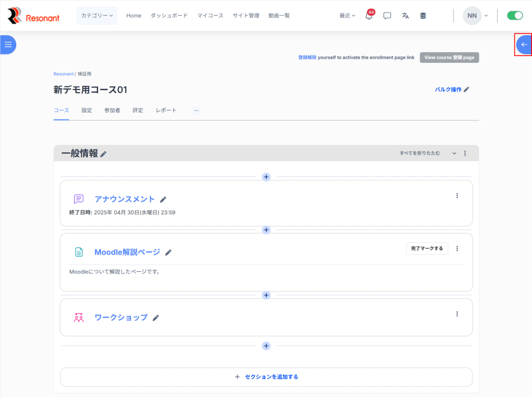Switch to the 参加者 tab

112,110
